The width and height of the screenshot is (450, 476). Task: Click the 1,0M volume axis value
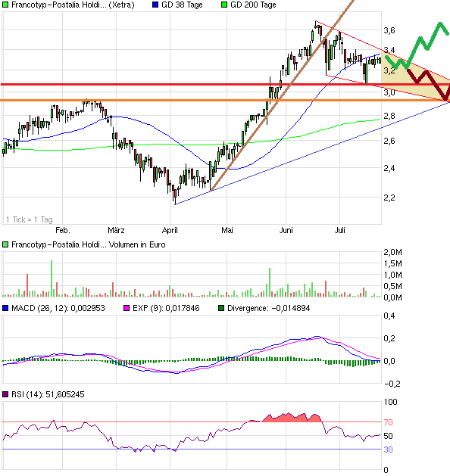click(x=392, y=275)
